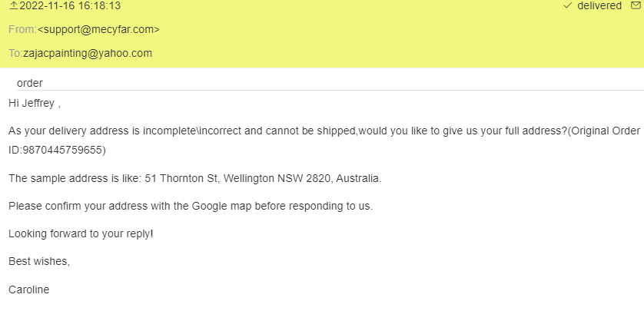Click the upload arrow icon beside the timestamp
644x311 pixels.
point(13,6)
